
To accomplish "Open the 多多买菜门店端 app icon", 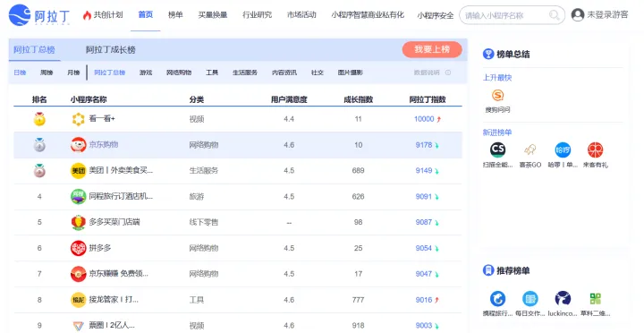I will (79, 222).
